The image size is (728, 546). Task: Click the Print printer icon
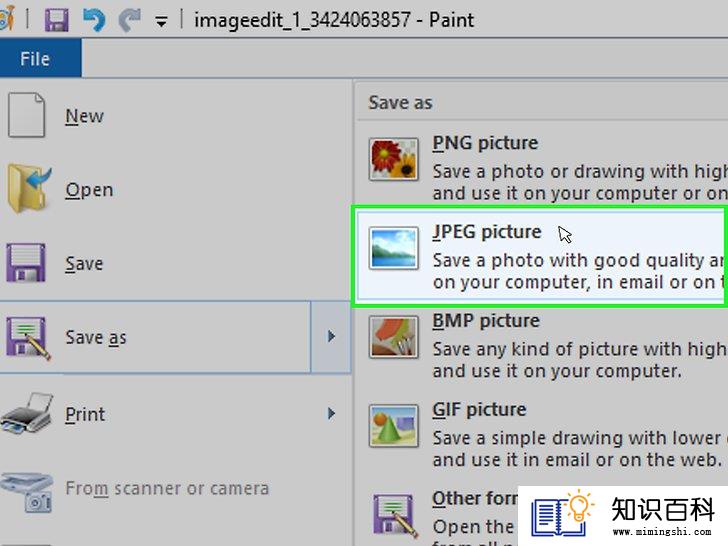tap(27, 413)
